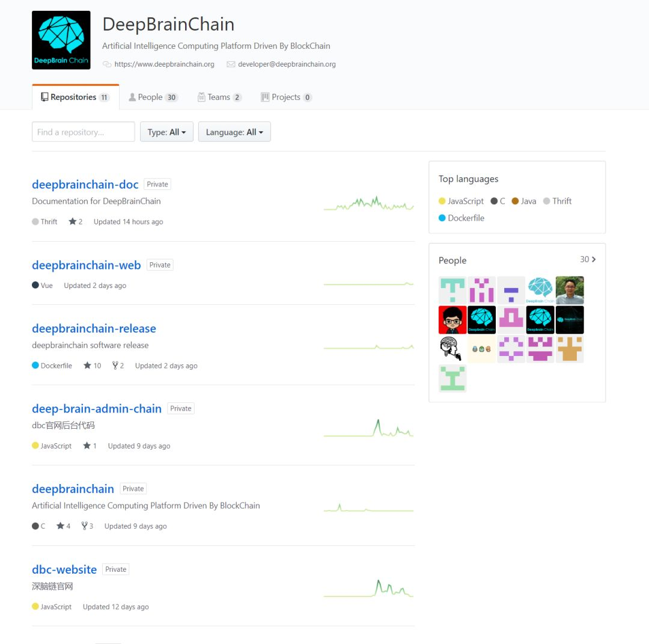Viewport: 649px width, 644px height.
Task: Click the deepbrainchain-doc activity graph
Action: pyautogui.click(x=368, y=203)
